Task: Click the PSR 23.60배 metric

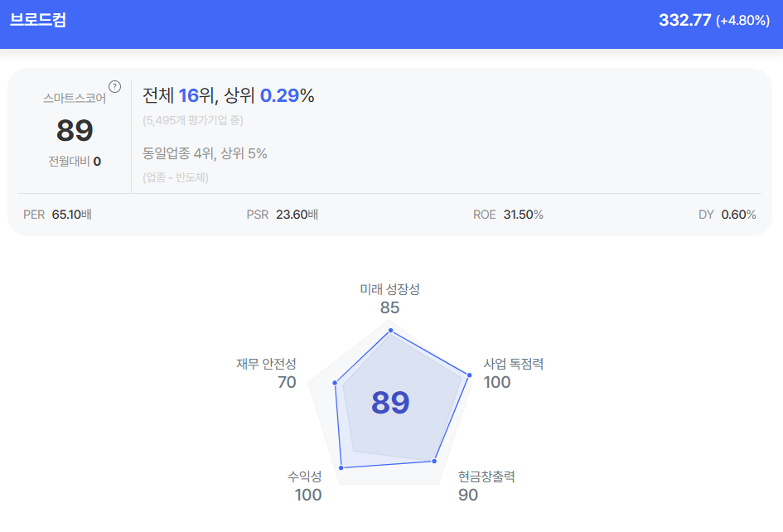Action: point(283,215)
